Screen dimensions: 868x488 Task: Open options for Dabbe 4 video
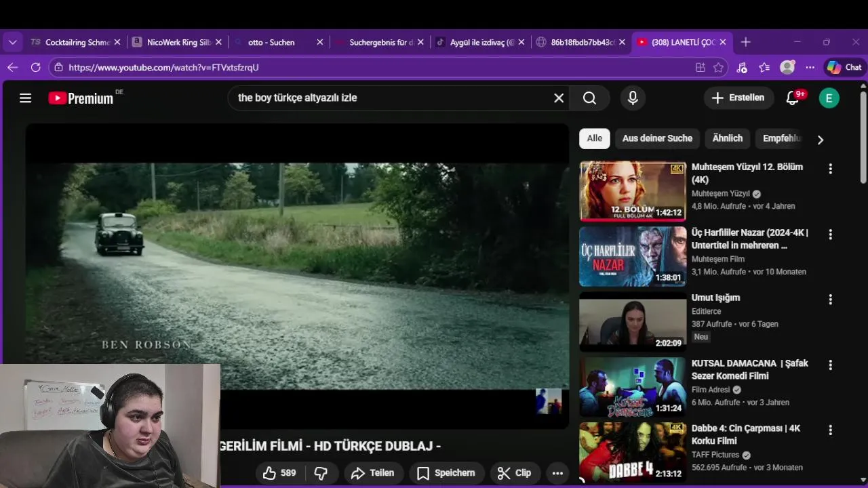[x=830, y=430]
